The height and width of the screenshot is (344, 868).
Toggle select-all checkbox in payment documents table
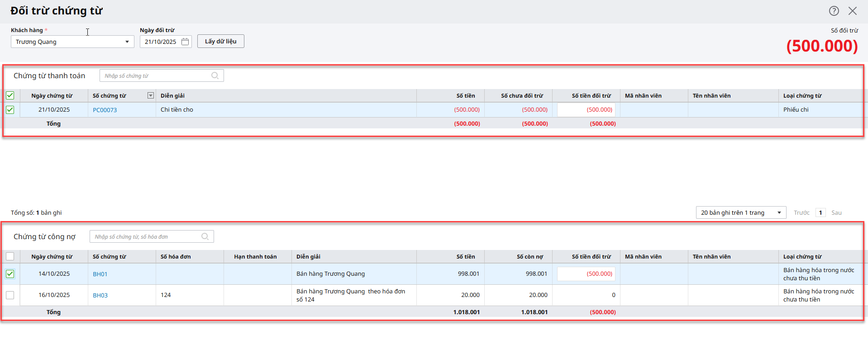[10, 95]
